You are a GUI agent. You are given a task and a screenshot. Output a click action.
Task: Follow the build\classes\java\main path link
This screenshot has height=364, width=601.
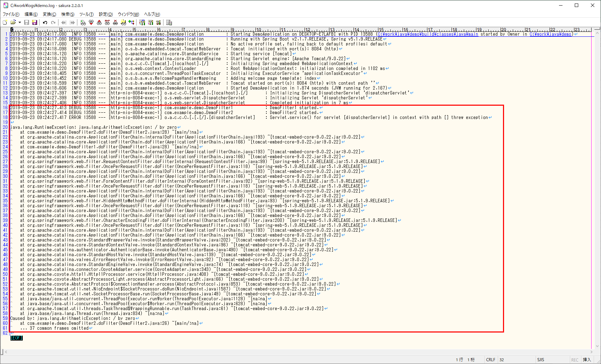(427, 34)
